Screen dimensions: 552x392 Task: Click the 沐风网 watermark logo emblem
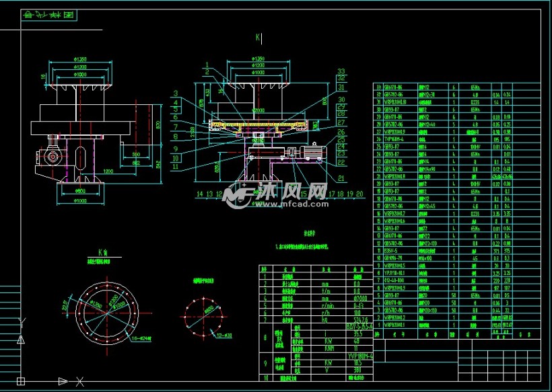pyautogui.click(x=238, y=195)
